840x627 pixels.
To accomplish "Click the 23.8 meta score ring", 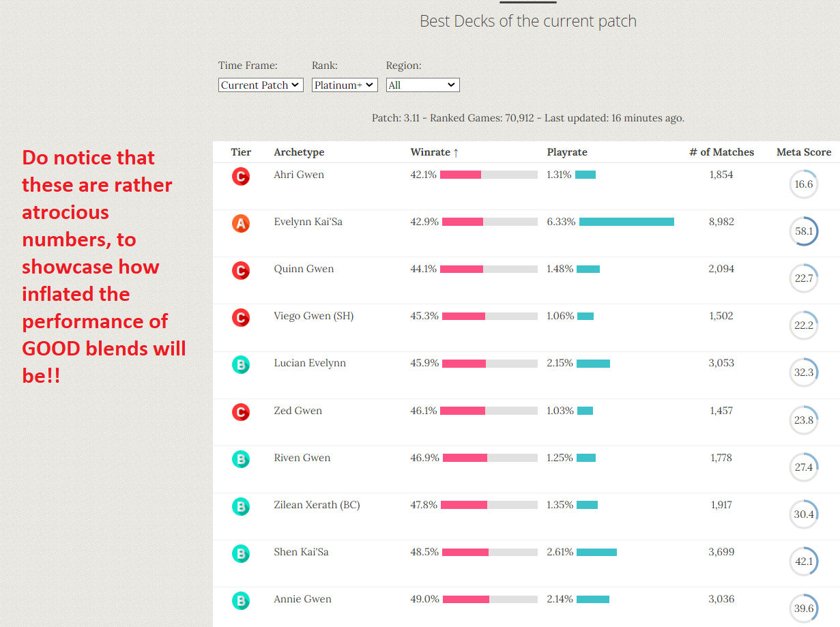I will (804, 420).
